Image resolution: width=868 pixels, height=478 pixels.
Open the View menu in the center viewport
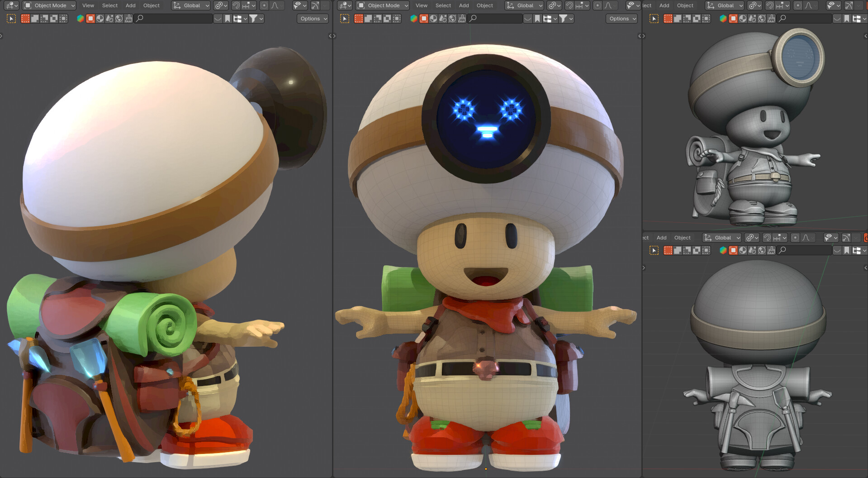[x=421, y=5]
